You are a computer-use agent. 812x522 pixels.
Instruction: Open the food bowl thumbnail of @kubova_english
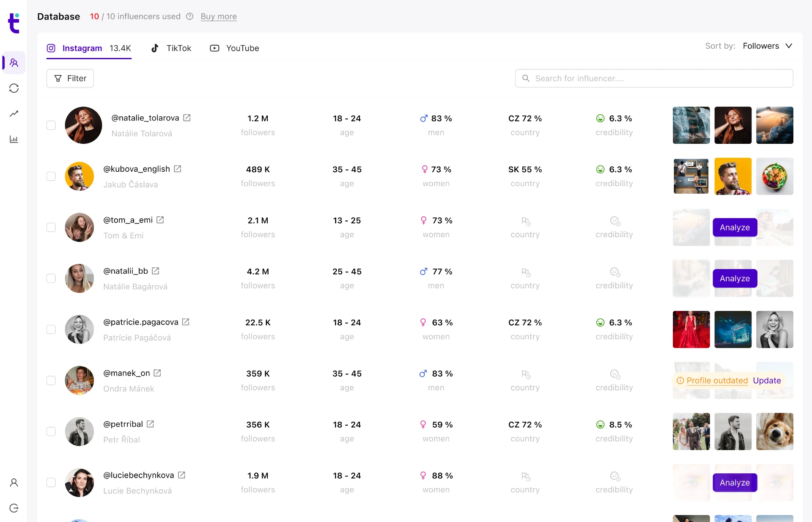pos(774,176)
